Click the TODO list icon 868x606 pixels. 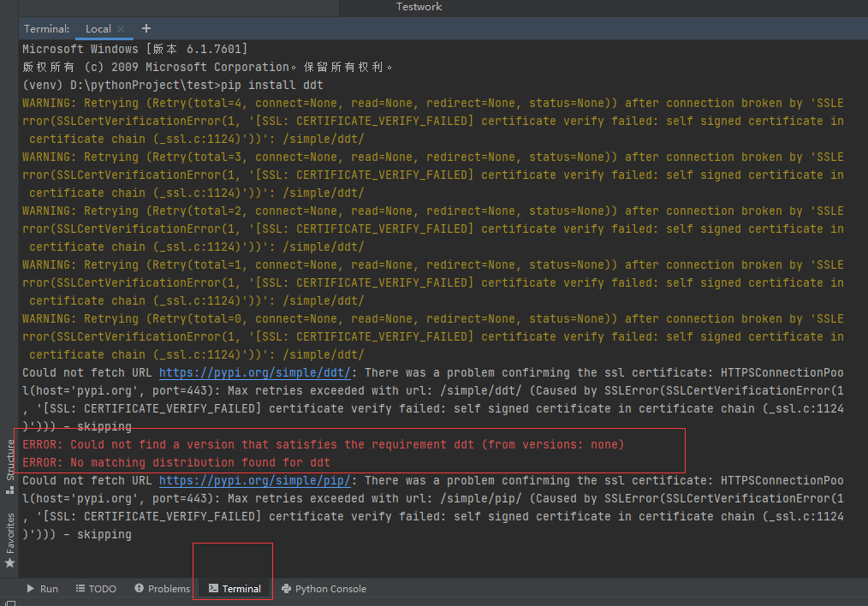pos(80,588)
